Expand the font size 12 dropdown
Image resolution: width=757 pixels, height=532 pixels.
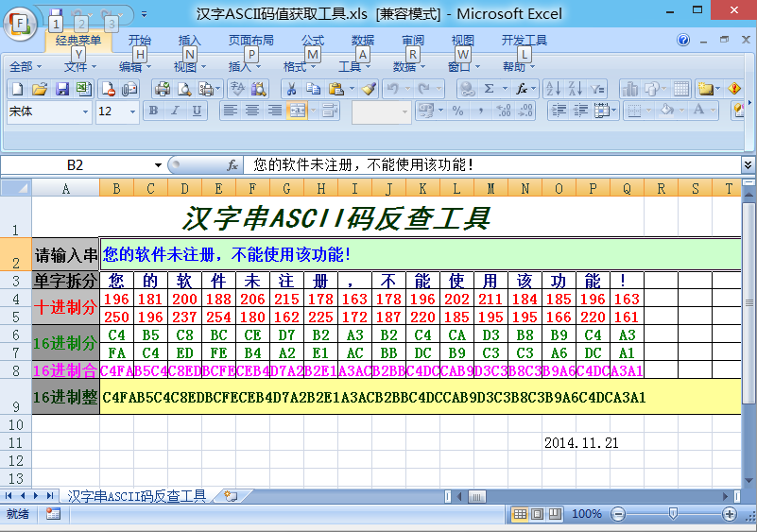pyautogui.click(x=132, y=112)
